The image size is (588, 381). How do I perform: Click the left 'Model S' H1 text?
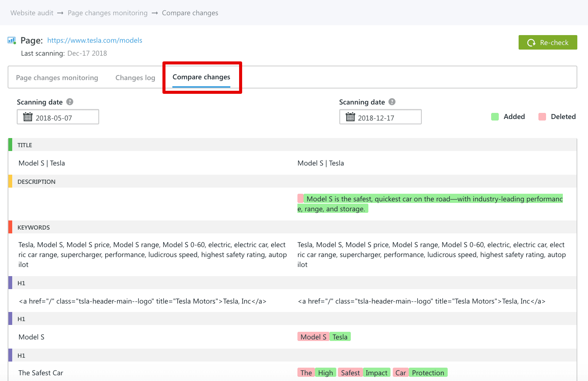[x=31, y=337]
